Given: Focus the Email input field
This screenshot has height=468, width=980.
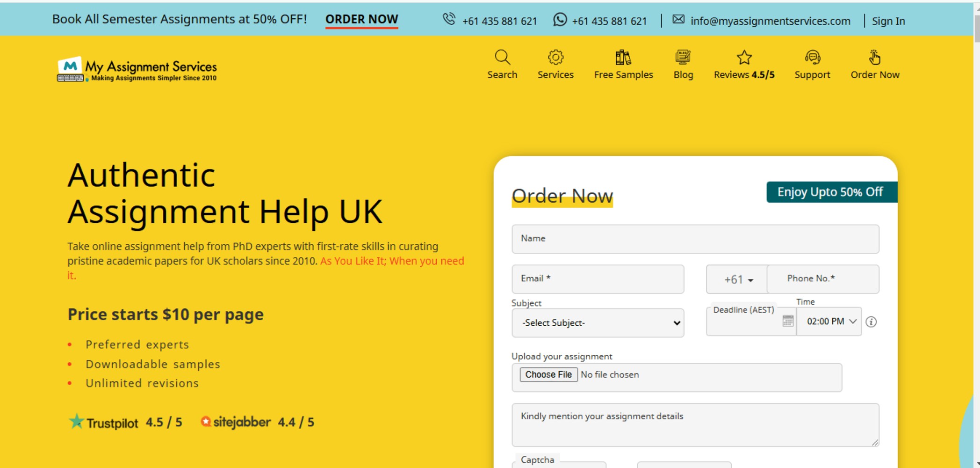Looking at the screenshot, I should (x=598, y=279).
